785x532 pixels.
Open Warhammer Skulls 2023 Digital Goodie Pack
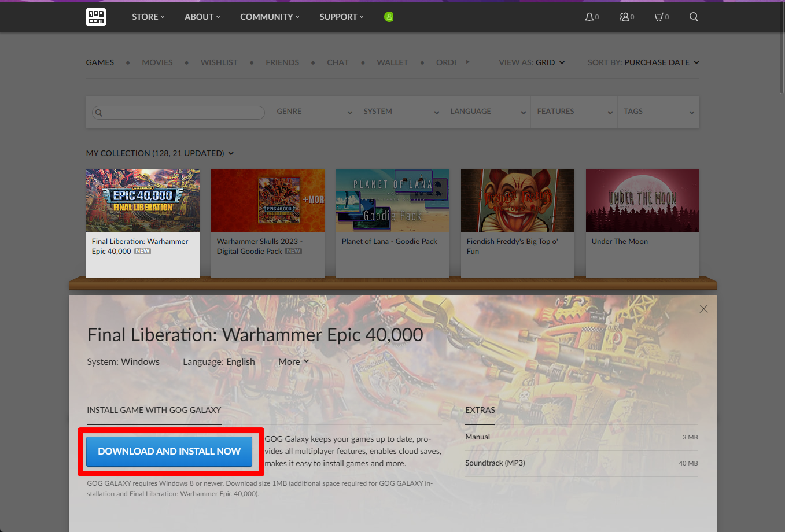tap(268, 223)
